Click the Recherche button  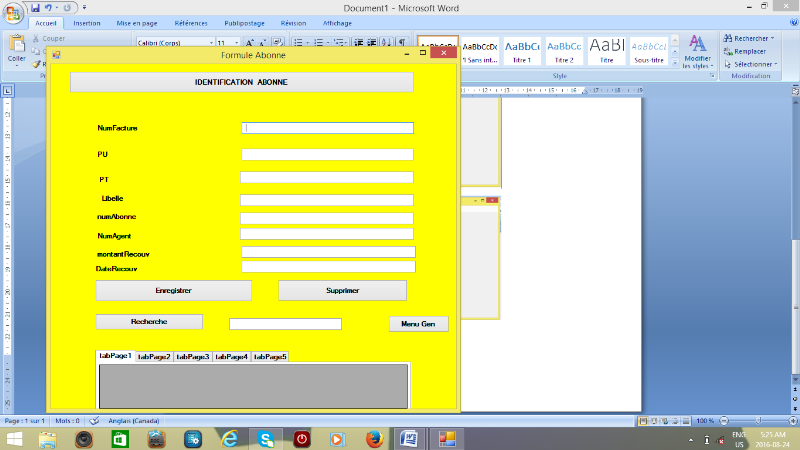click(x=149, y=321)
